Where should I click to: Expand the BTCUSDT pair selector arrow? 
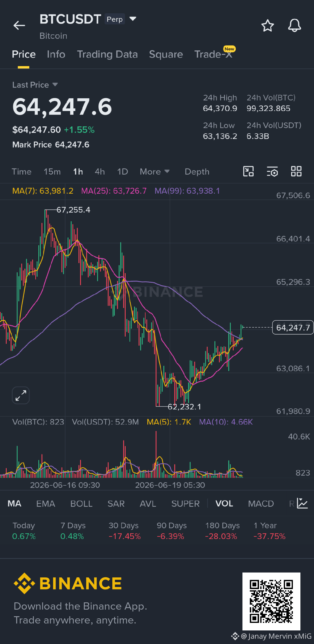pyautogui.click(x=133, y=19)
